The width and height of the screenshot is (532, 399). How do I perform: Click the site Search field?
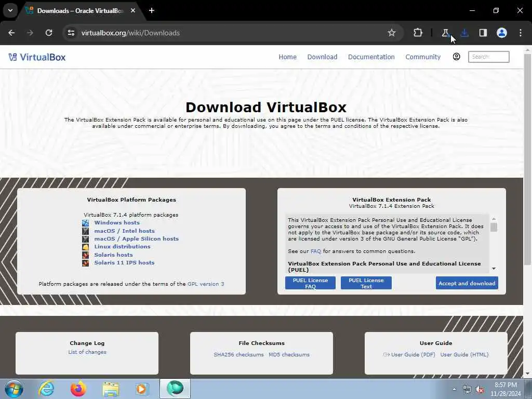point(488,57)
